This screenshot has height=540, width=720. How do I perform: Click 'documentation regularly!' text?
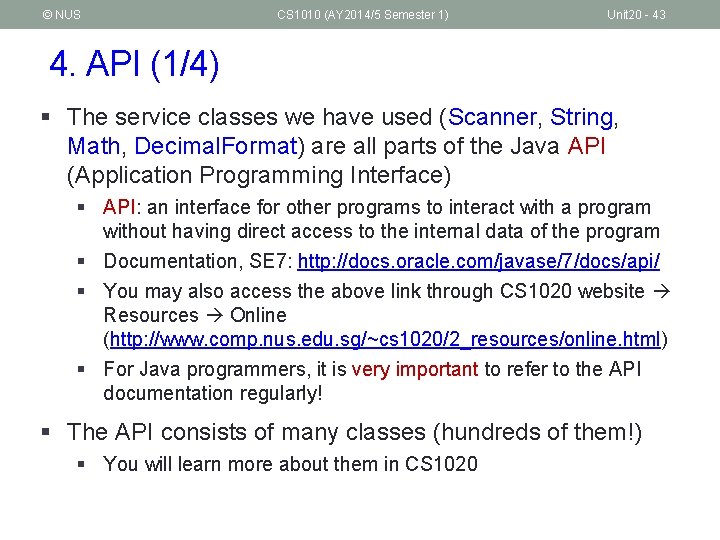pos(213,394)
